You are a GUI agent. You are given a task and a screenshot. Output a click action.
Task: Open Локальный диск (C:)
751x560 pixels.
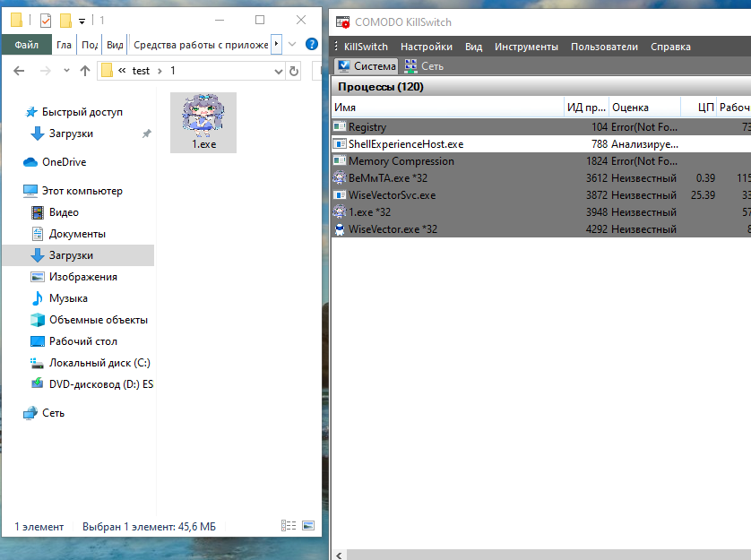click(x=99, y=363)
